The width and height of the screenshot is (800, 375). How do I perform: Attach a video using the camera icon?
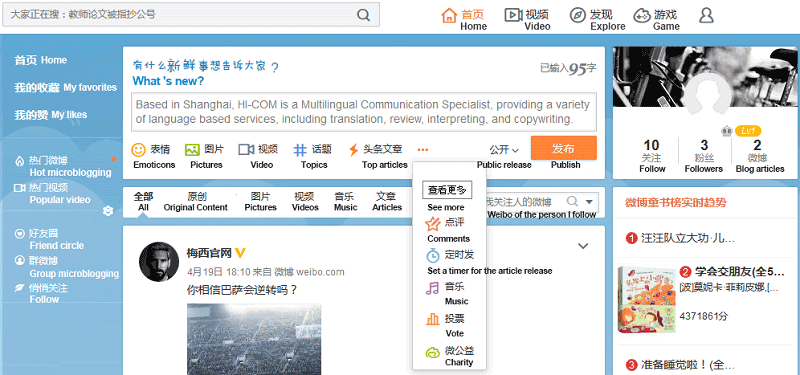246,149
